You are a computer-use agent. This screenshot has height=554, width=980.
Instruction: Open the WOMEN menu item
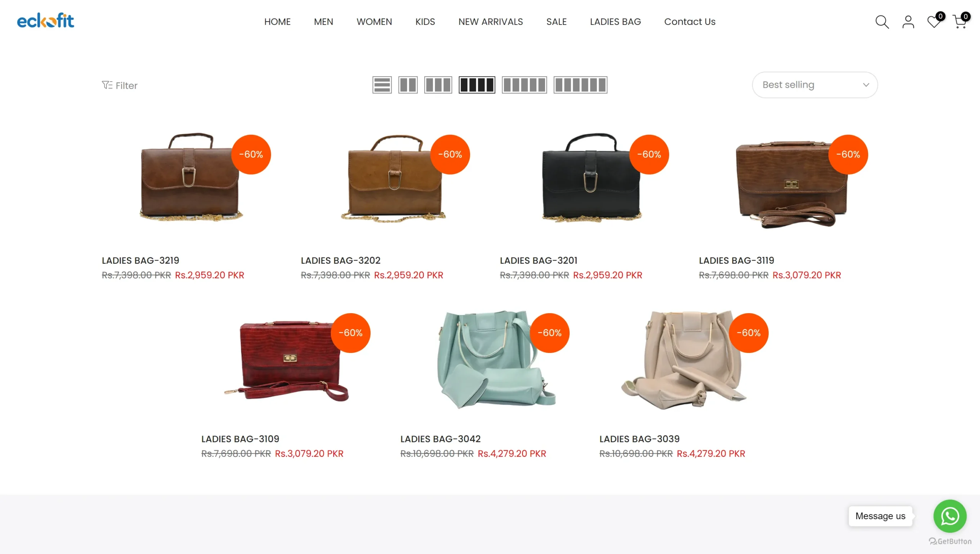(374, 22)
